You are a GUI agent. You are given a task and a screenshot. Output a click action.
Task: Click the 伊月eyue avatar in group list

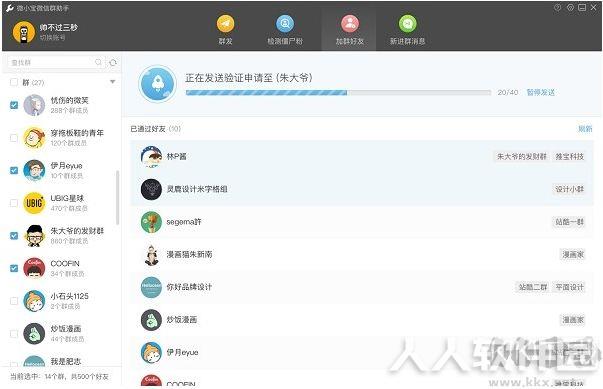click(x=34, y=170)
